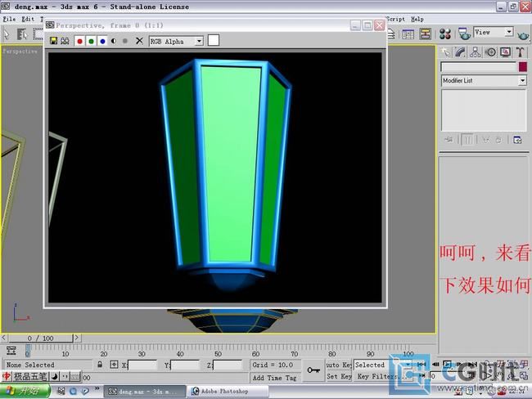Screen dimensions: 532x399
Task: Click the input method 中 icon
Action: 7,377
